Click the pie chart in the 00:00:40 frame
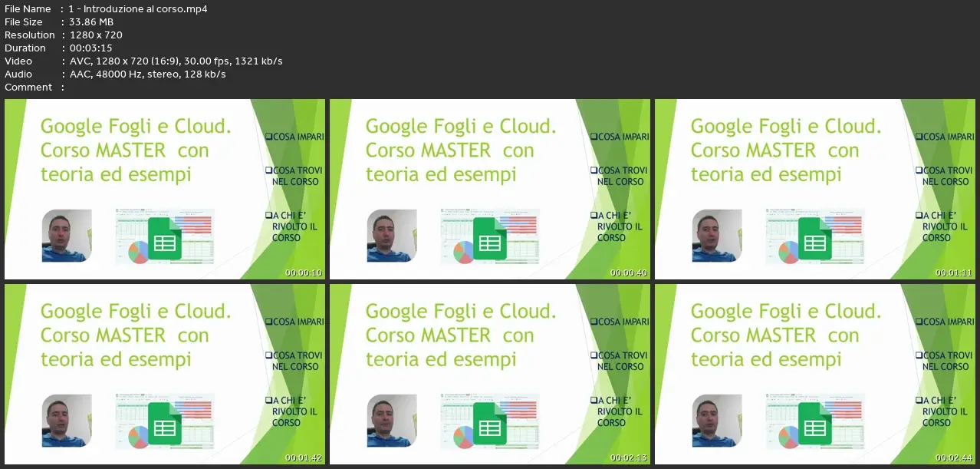This screenshot has width=980, height=469. 463,252
